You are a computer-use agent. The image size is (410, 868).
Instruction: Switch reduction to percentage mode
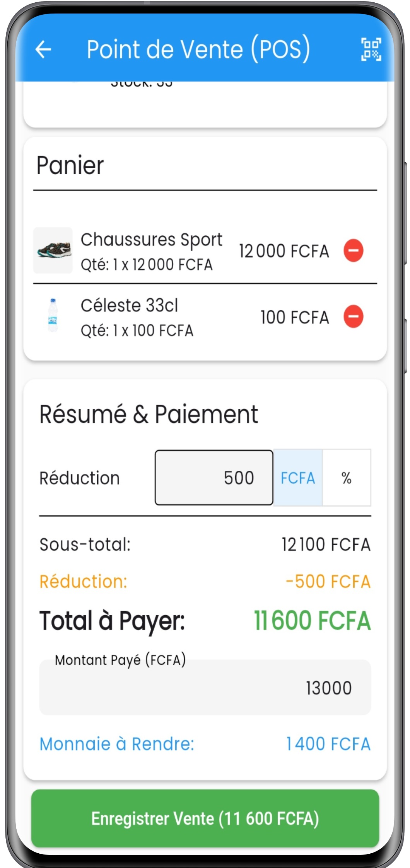coord(347,478)
